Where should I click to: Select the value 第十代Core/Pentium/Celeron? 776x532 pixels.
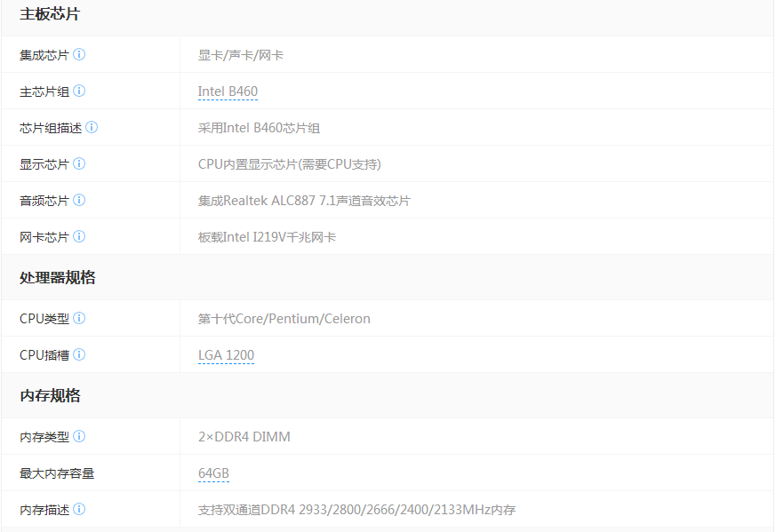(x=284, y=319)
